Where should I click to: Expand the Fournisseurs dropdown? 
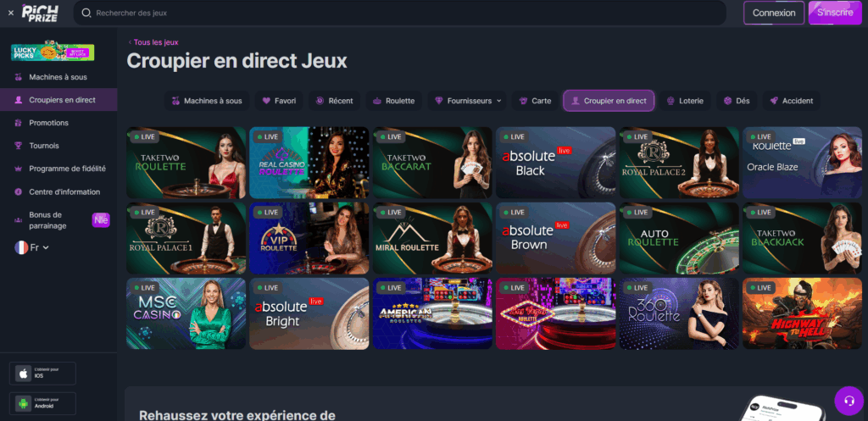tap(467, 101)
